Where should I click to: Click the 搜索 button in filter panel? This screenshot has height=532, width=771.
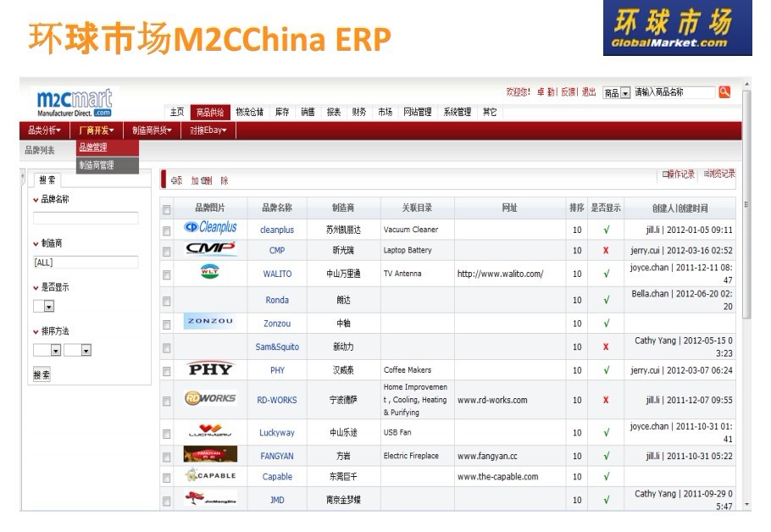click(42, 374)
